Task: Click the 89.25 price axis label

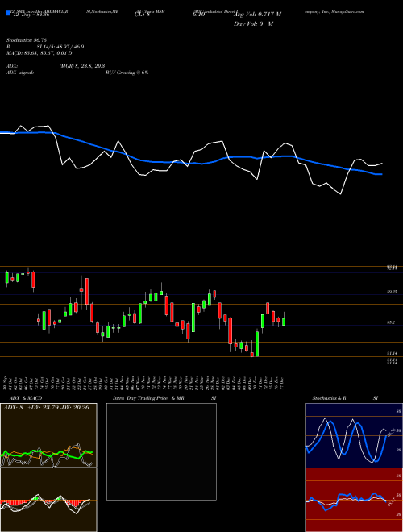Action: point(390,292)
